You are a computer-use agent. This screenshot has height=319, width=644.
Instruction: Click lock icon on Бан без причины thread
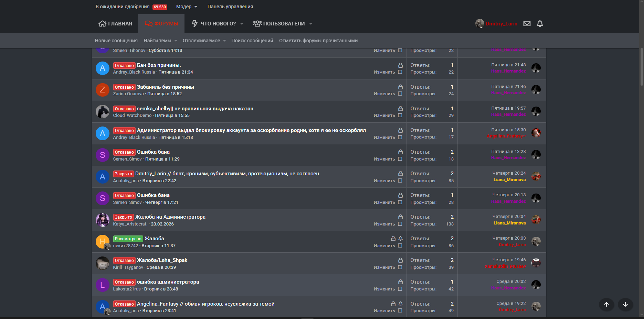(400, 65)
